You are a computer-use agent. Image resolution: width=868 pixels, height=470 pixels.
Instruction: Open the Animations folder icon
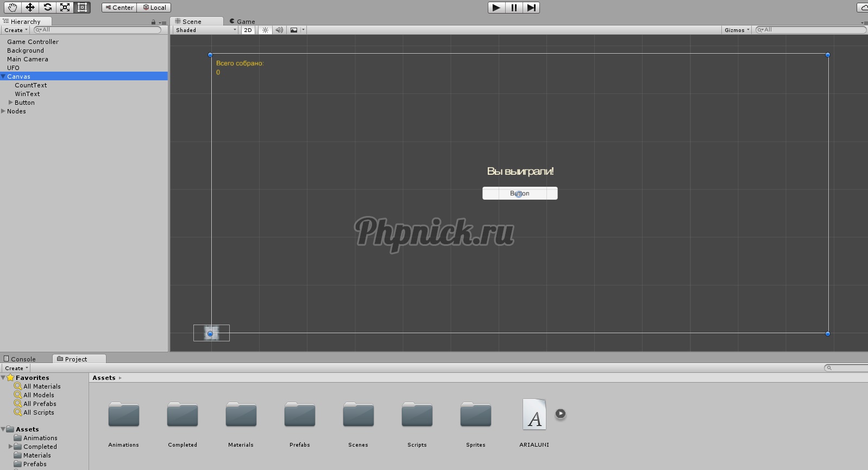click(x=124, y=415)
